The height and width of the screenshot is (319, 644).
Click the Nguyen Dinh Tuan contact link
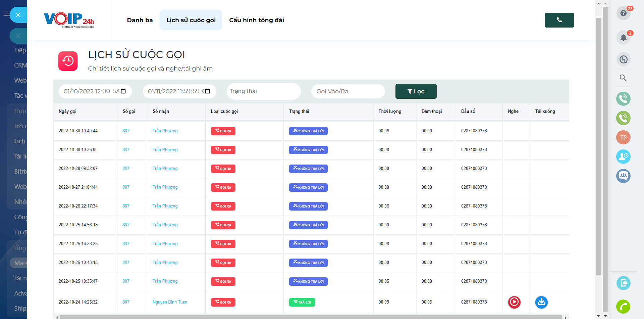pyautogui.click(x=170, y=302)
